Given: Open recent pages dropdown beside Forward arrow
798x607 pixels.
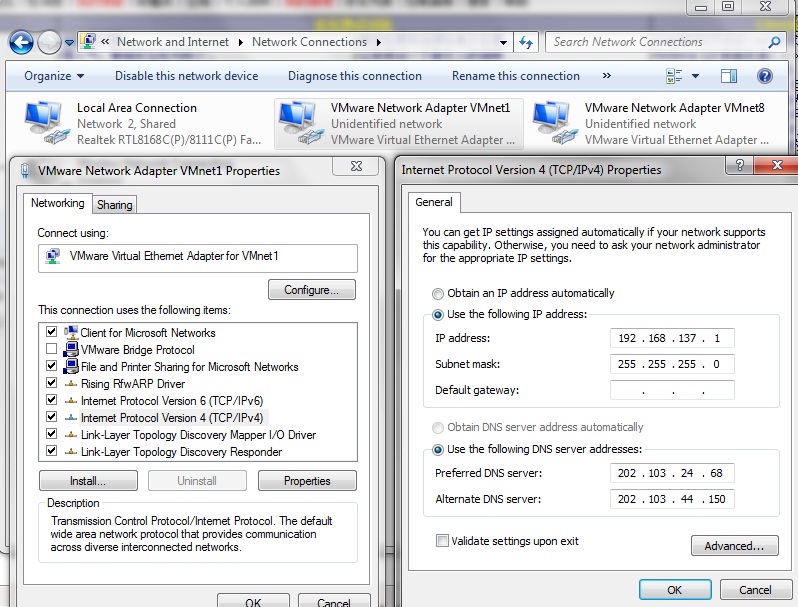Looking at the screenshot, I should [69, 43].
